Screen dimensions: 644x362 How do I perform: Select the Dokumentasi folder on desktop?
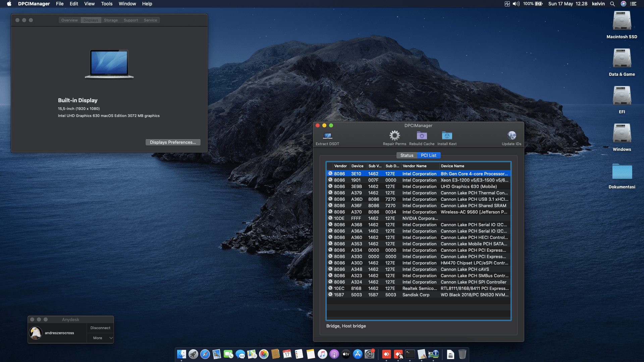622,171
